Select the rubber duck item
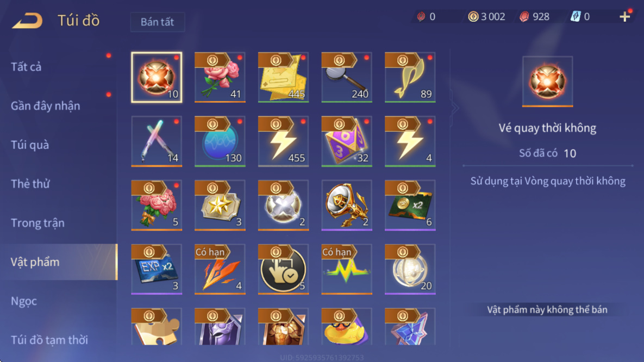This screenshot has width=644, height=362. pyautogui.click(x=347, y=327)
